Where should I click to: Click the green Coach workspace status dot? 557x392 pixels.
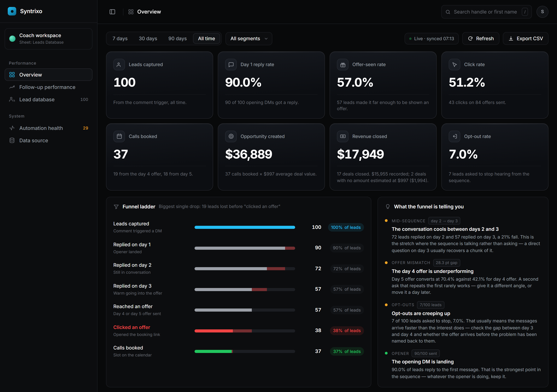pyautogui.click(x=12, y=39)
